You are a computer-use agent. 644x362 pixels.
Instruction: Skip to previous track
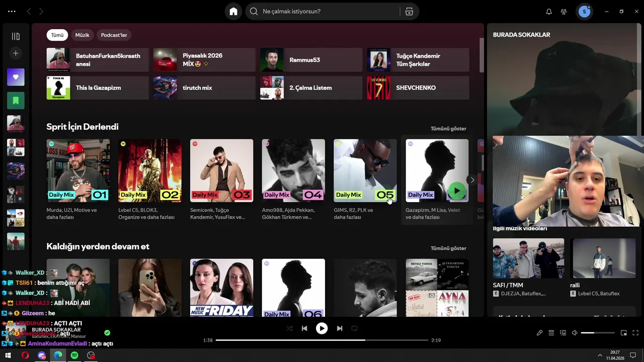click(x=304, y=328)
